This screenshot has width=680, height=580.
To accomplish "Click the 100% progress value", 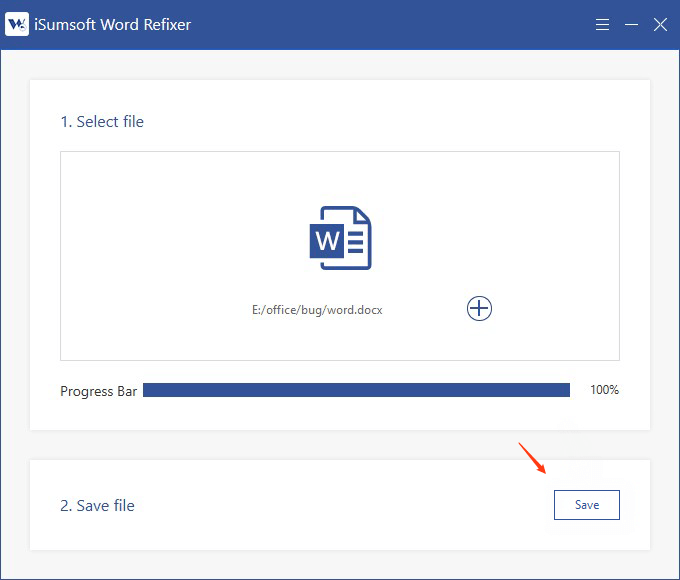I will [604, 390].
